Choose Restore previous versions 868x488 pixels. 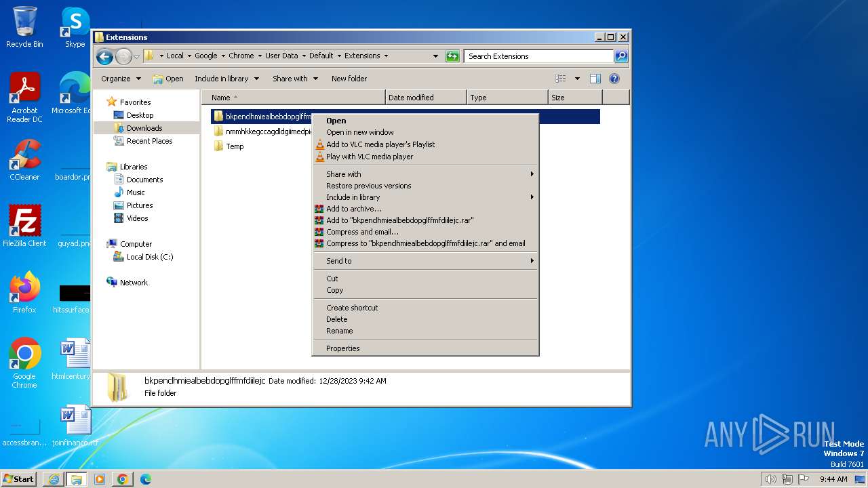pos(425,186)
